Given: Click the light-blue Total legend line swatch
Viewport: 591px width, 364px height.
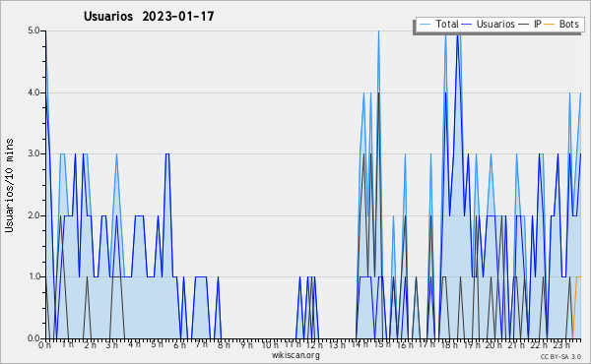Looking at the screenshot, I should [x=425, y=25].
